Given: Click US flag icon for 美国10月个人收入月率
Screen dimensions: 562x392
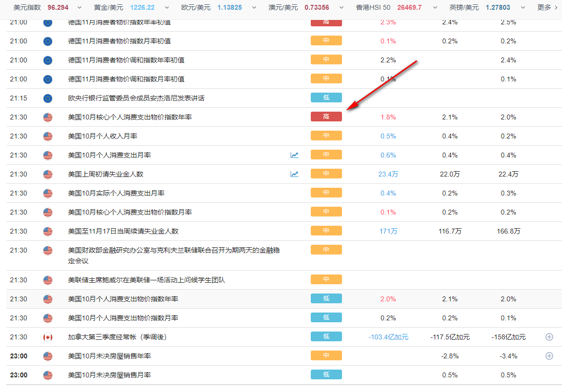Looking at the screenshot, I should point(48,136).
